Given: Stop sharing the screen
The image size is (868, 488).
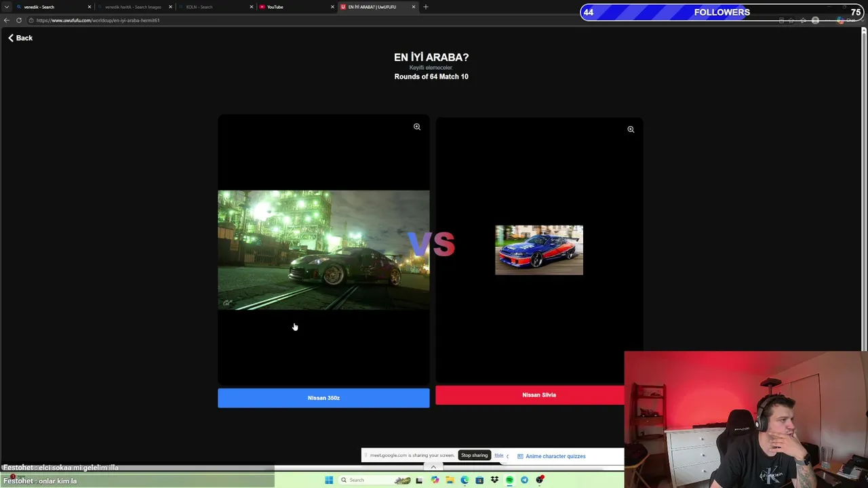Looking at the screenshot, I should tap(475, 455).
